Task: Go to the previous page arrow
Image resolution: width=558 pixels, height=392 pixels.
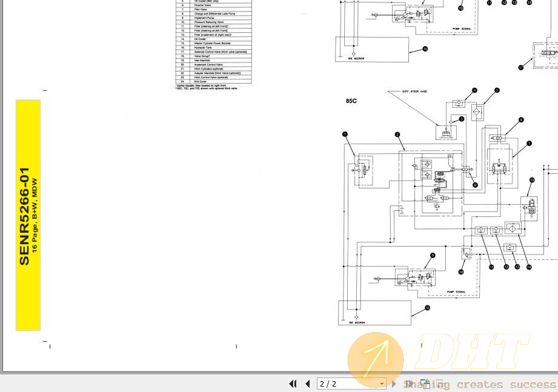Action: coord(308,384)
